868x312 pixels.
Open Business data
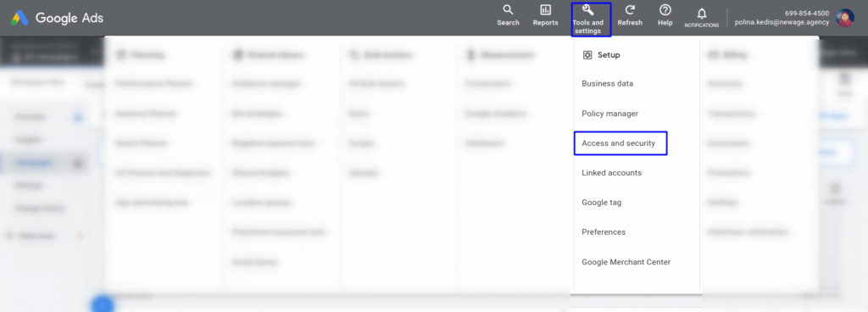(607, 84)
